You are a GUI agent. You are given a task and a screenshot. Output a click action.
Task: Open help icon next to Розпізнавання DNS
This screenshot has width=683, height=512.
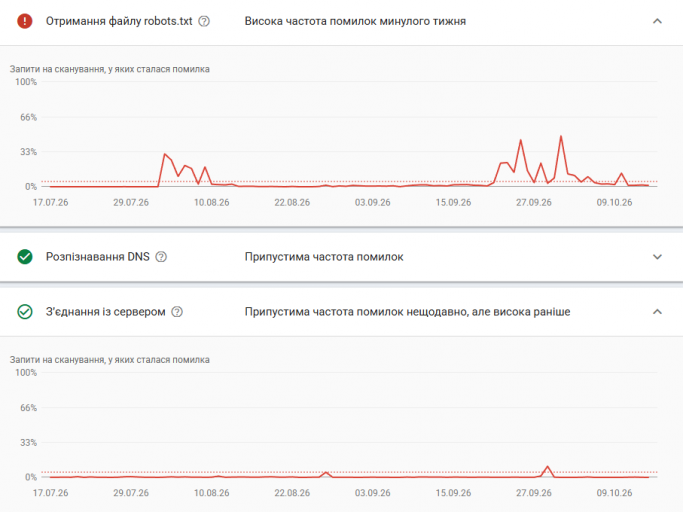161,257
